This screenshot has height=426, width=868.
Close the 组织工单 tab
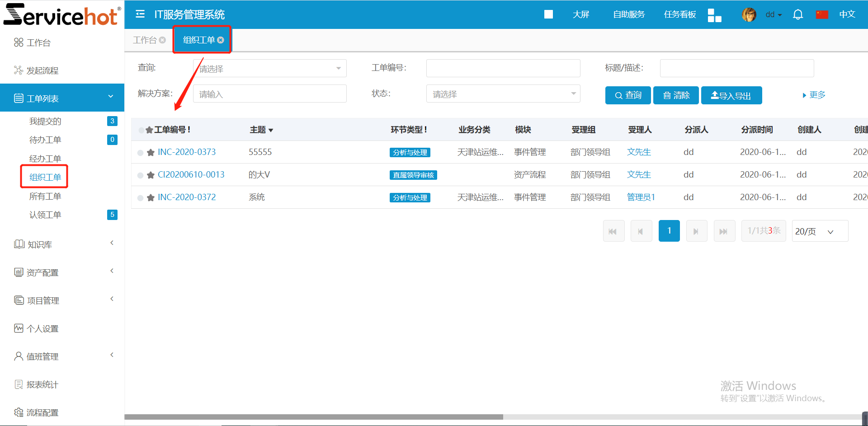(x=221, y=40)
